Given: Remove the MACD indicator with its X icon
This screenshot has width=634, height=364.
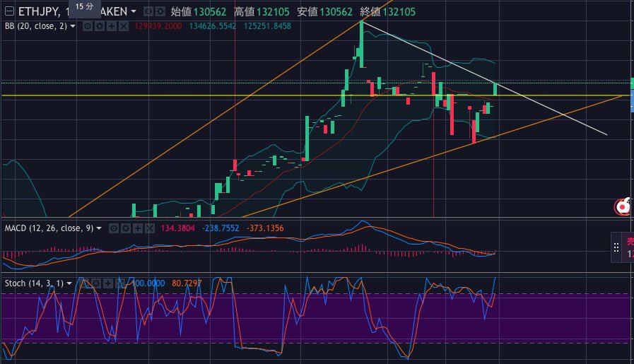Looking at the screenshot, I should pyautogui.click(x=150, y=229).
